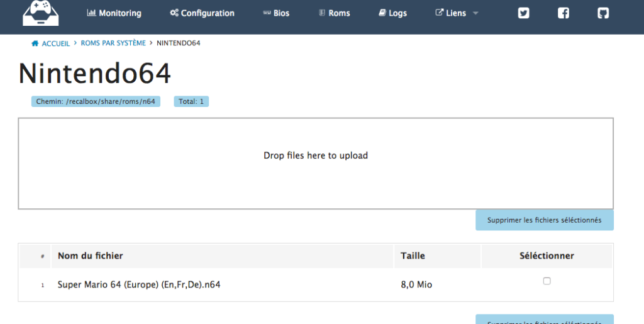Click the Super Mario 64 file name
Screen dimensions: 644x324
138,285
